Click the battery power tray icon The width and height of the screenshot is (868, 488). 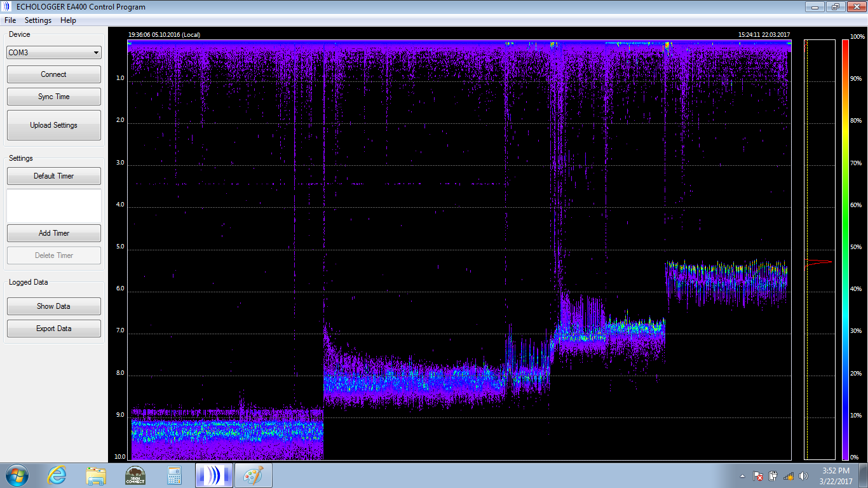pos(773,476)
